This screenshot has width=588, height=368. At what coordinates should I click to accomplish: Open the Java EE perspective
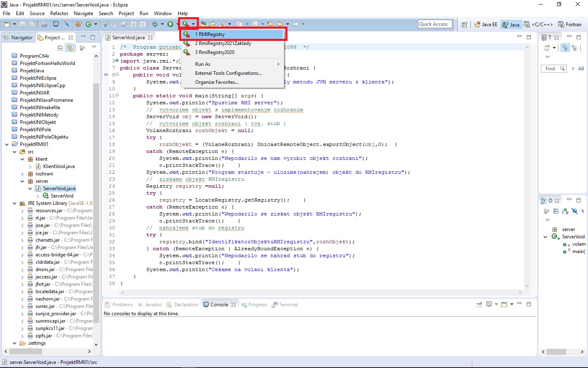click(486, 24)
